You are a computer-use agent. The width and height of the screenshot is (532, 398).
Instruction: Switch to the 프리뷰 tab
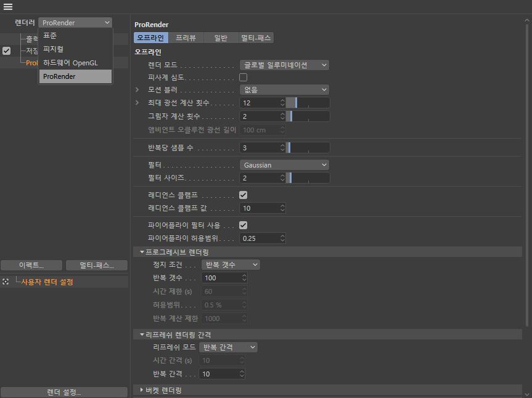(x=186, y=38)
